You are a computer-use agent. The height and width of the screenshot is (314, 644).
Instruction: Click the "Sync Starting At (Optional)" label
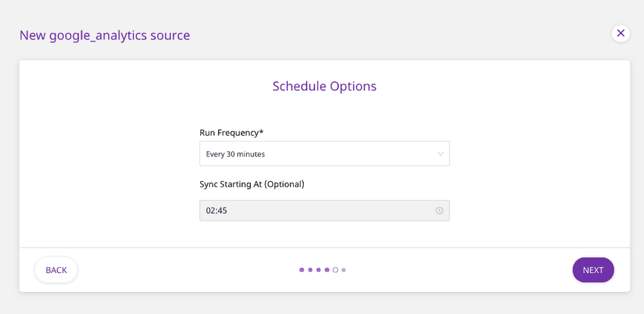click(x=252, y=184)
